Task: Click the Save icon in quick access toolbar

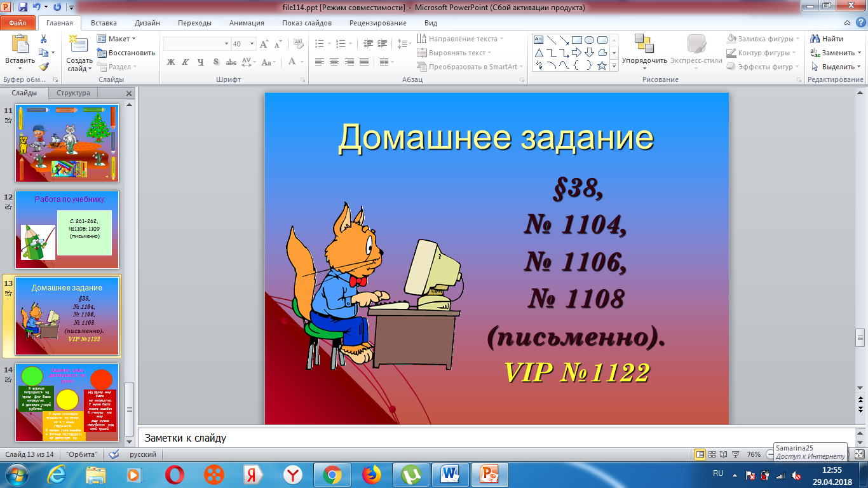Action: (x=23, y=8)
